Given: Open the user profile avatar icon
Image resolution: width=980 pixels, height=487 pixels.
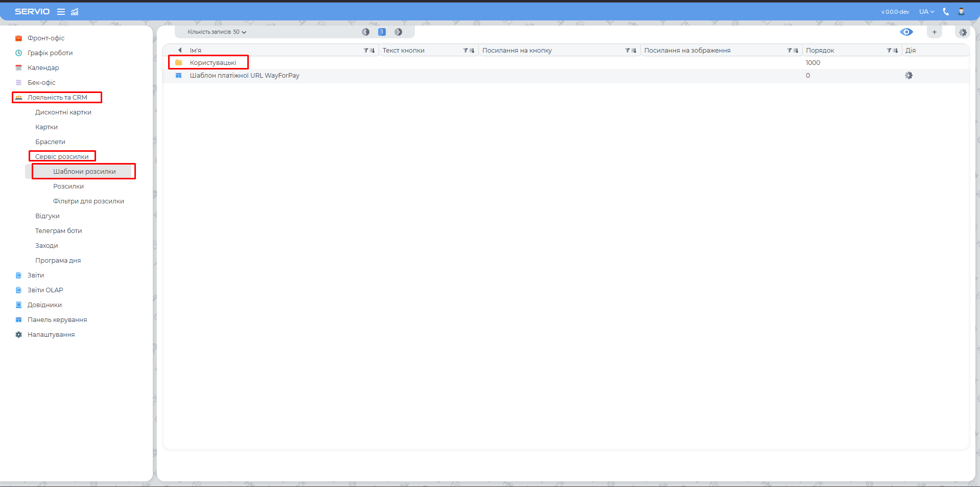Looking at the screenshot, I should [x=961, y=12].
